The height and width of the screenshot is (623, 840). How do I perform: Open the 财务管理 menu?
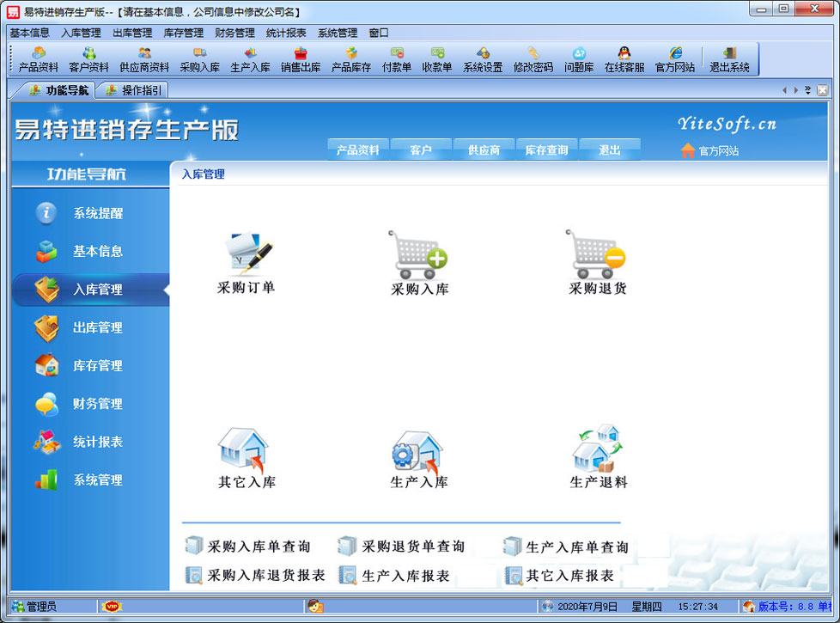pos(234,33)
